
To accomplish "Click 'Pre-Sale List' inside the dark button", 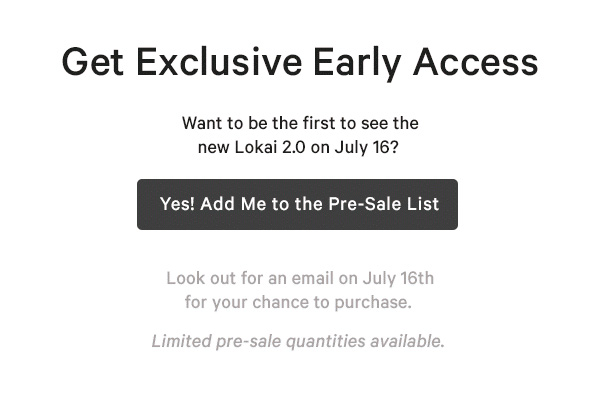I will click(383, 204).
